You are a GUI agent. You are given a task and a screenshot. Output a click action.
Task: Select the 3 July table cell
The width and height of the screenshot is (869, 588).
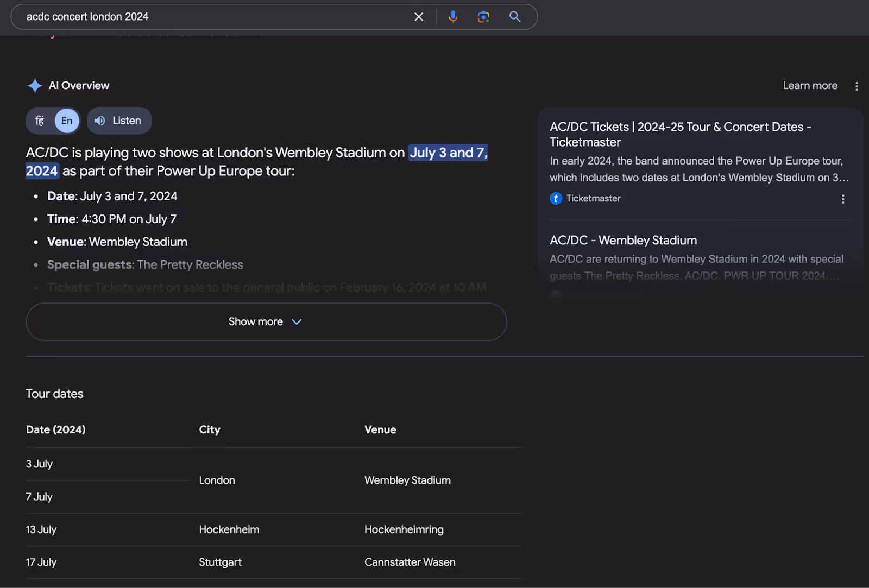(39, 464)
